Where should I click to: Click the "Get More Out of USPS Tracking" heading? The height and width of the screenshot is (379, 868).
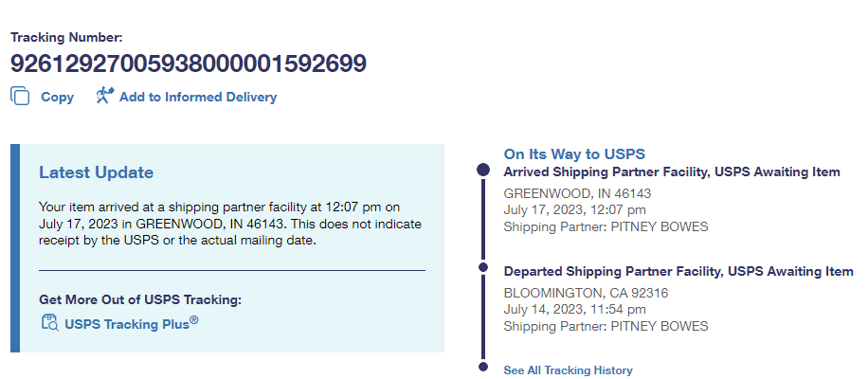click(x=140, y=299)
